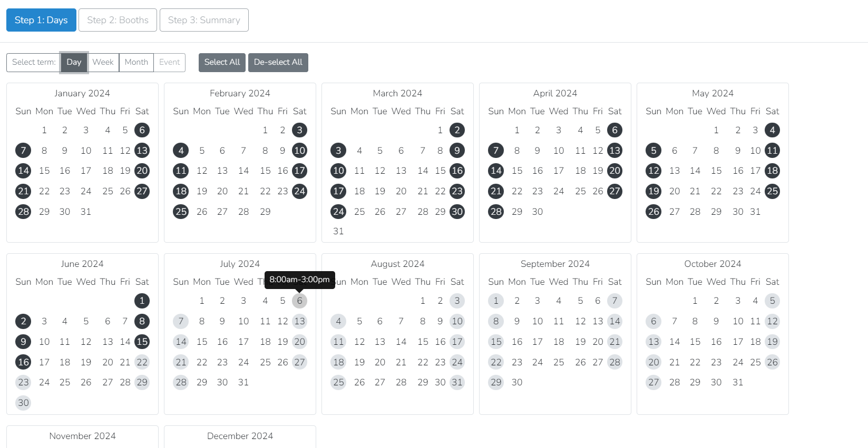Select Saturday, September 14, 2024
This screenshot has height=448, width=868.
point(615,321)
